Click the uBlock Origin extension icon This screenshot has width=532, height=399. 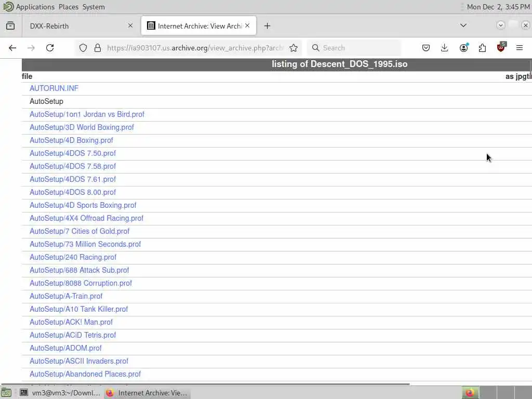501,47
